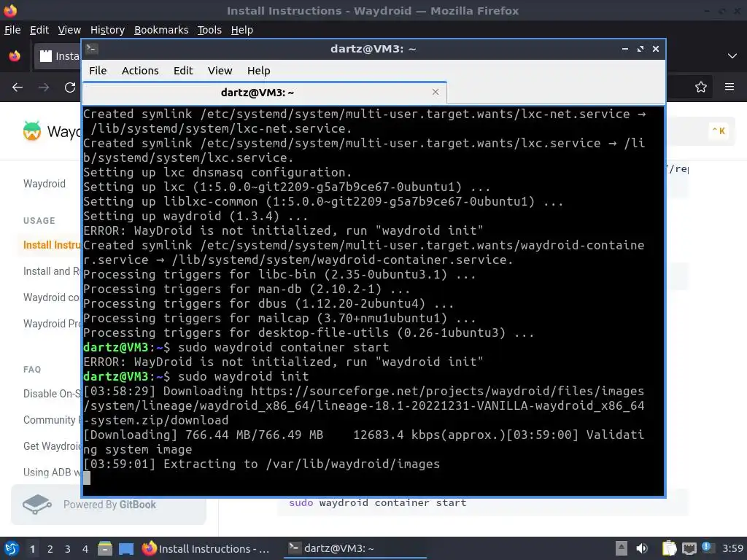Open Firefox Help menu
Viewport: 747px width, 560px height.
(x=242, y=30)
